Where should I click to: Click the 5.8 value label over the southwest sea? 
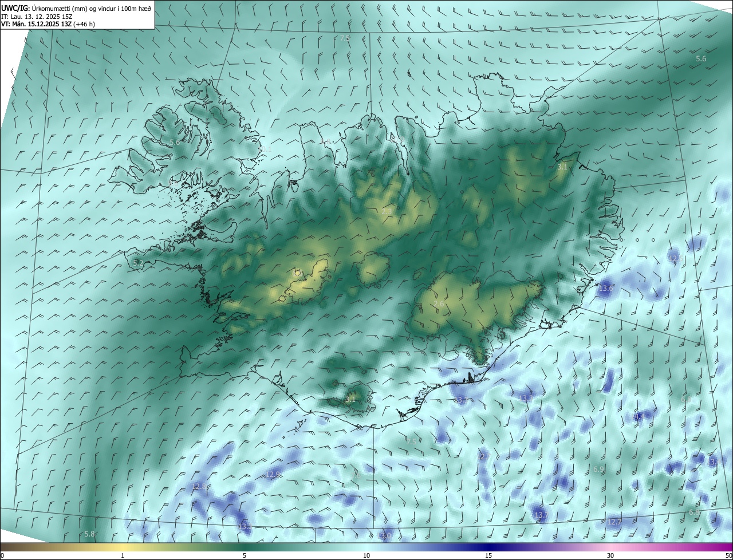coord(89,534)
